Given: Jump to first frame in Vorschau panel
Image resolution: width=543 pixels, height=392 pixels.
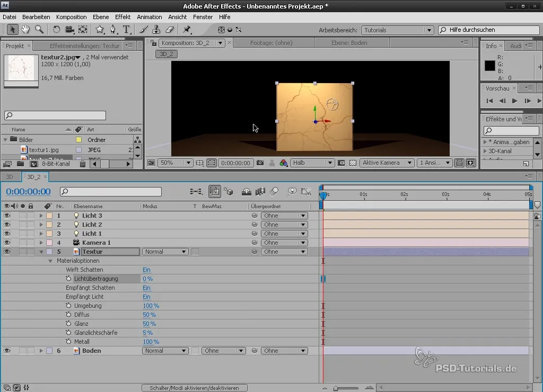Looking at the screenshot, I should coord(489,101).
